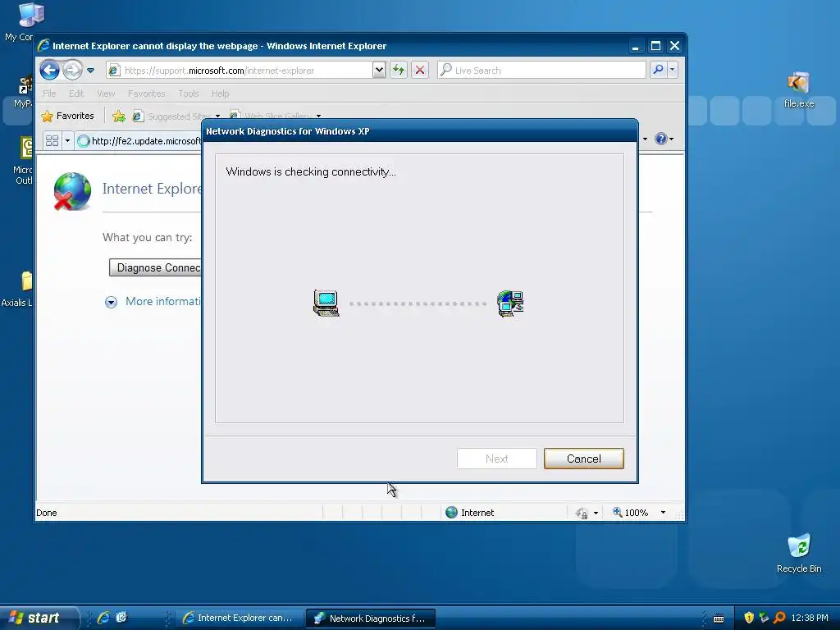Screen dimensions: 840x630
Task: Open the Quick Tabs grid icon
Action: [52, 140]
